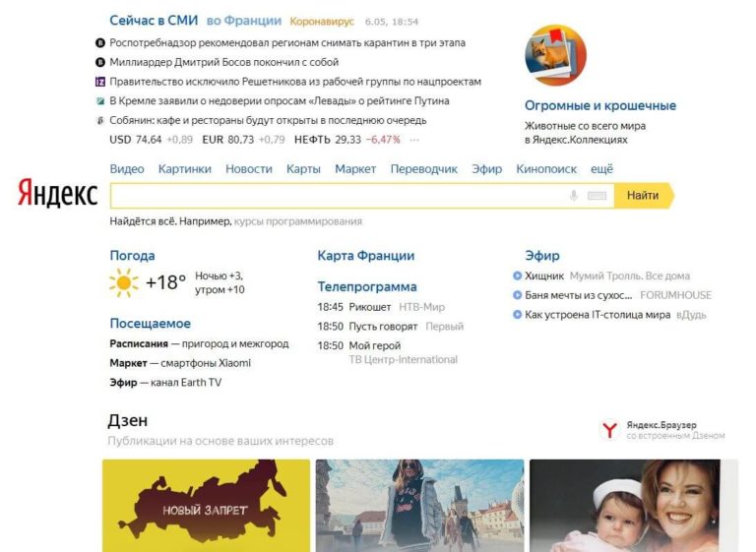Click the Yandex Browser Y icon
This screenshot has width=756, height=552.
[610, 430]
